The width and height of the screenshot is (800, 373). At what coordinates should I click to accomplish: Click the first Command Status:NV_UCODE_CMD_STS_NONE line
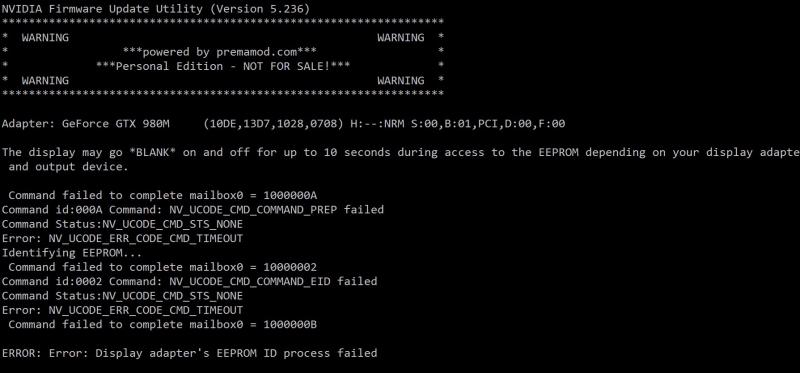point(122,224)
